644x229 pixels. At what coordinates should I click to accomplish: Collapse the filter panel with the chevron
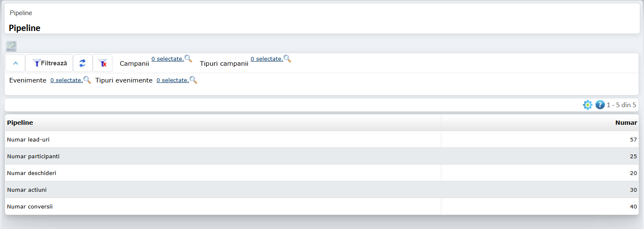pos(16,63)
